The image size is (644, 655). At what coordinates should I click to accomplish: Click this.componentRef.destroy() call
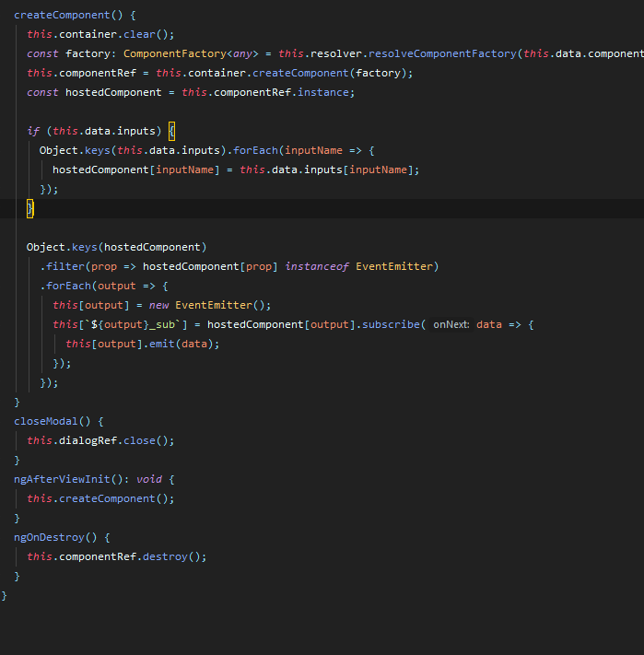(116, 556)
